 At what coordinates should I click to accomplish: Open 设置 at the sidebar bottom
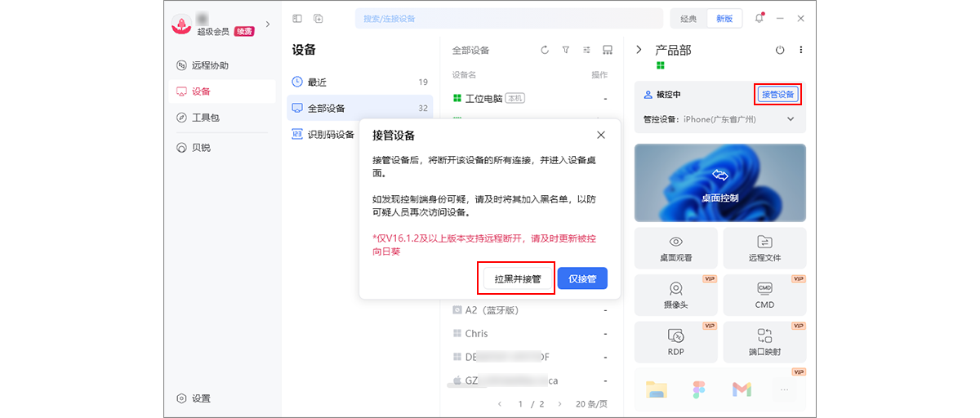(x=194, y=398)
